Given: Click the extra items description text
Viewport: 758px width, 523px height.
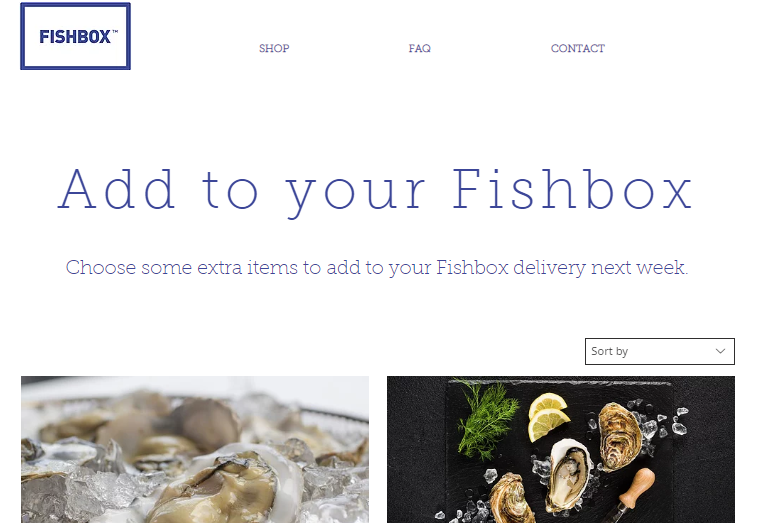Looking at the screenshot, I should [x=377, y=267].
